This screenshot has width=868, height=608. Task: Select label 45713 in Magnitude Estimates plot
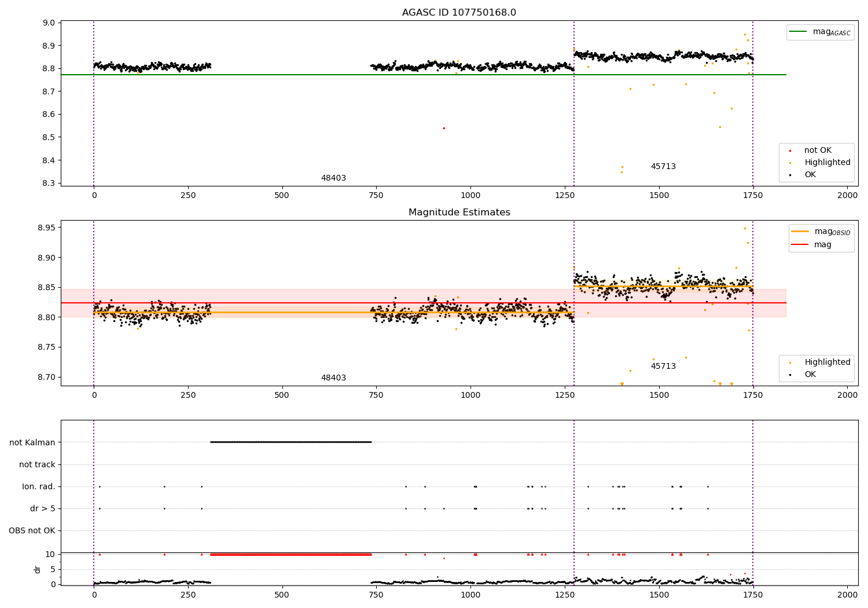[663, 367]
